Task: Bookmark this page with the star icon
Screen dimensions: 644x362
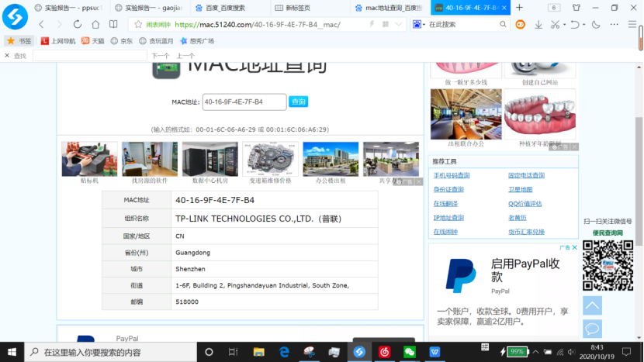Action: point(138,25)
